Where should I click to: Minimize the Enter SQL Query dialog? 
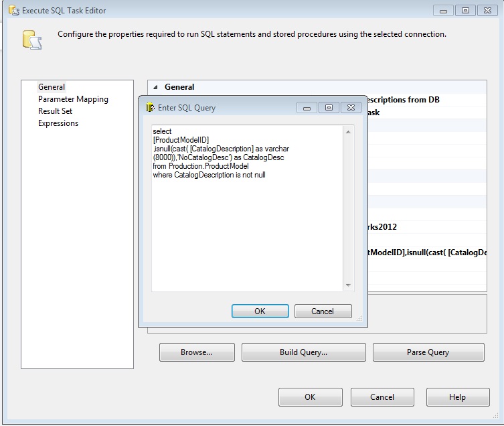[307, 107]
